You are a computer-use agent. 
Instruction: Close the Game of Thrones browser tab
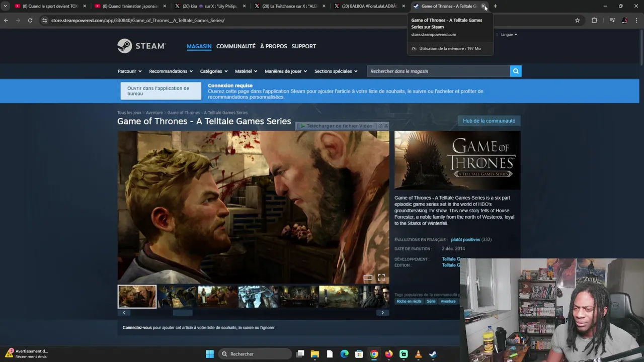click(484, 6)
